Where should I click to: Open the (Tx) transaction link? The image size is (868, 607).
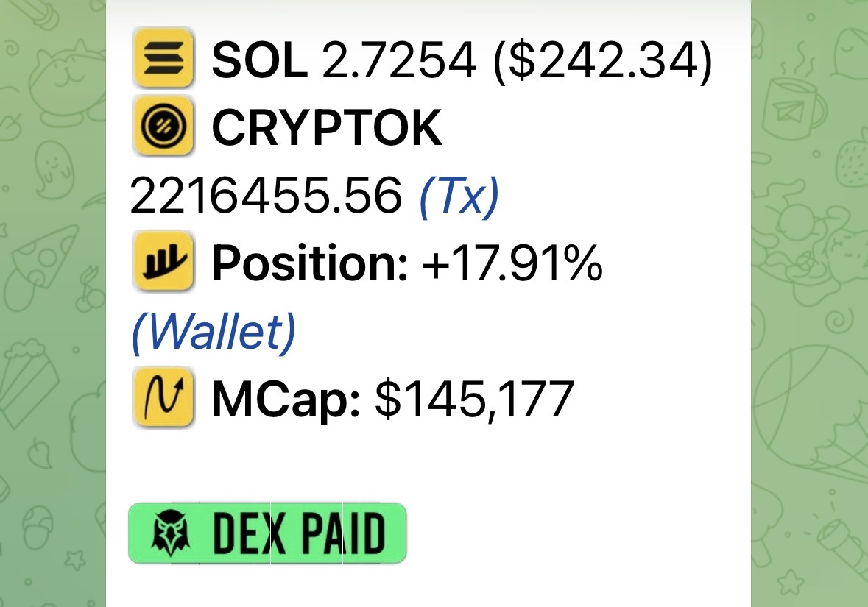(459, 196)
